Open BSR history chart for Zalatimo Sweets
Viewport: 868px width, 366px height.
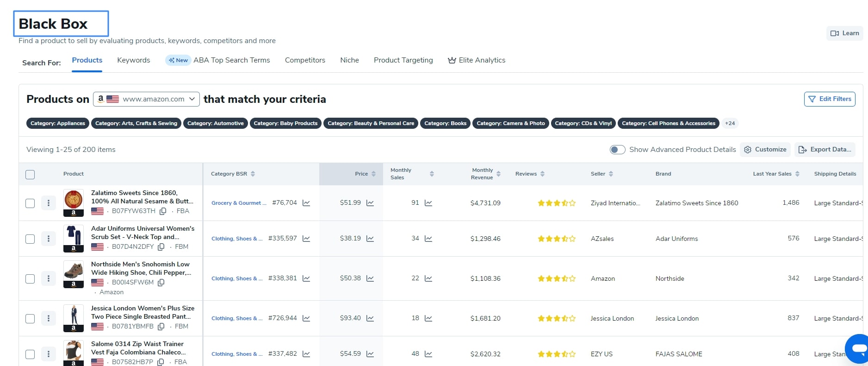306,203
